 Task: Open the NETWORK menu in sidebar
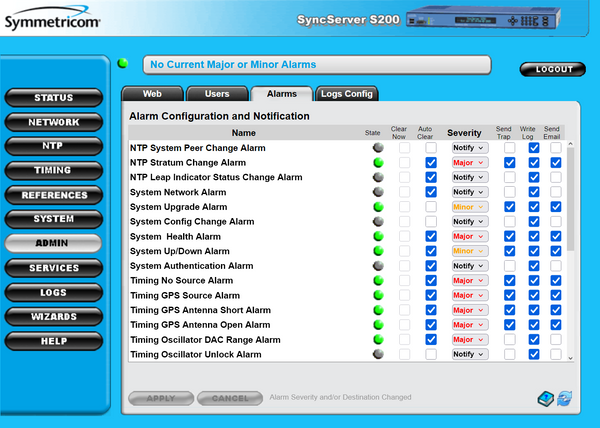click(x=54, y=122)
